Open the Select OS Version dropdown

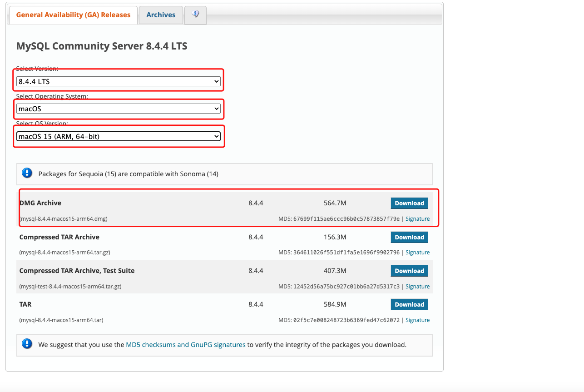[119, 136]
